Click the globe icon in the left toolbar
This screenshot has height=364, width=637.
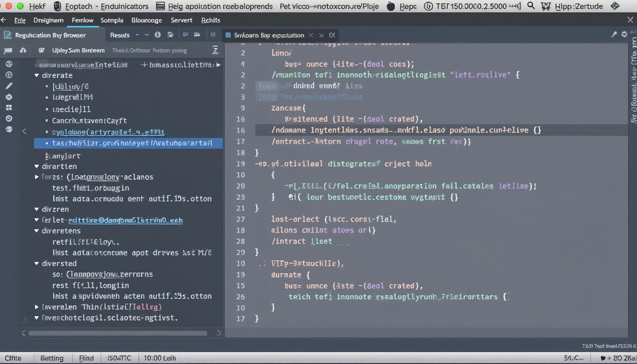(x=9, y=63)
